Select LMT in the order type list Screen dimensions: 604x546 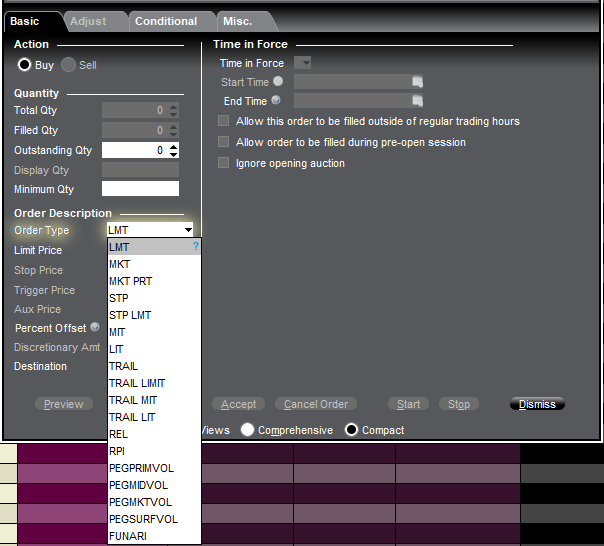pyautogui.click(x=154, y=247)
